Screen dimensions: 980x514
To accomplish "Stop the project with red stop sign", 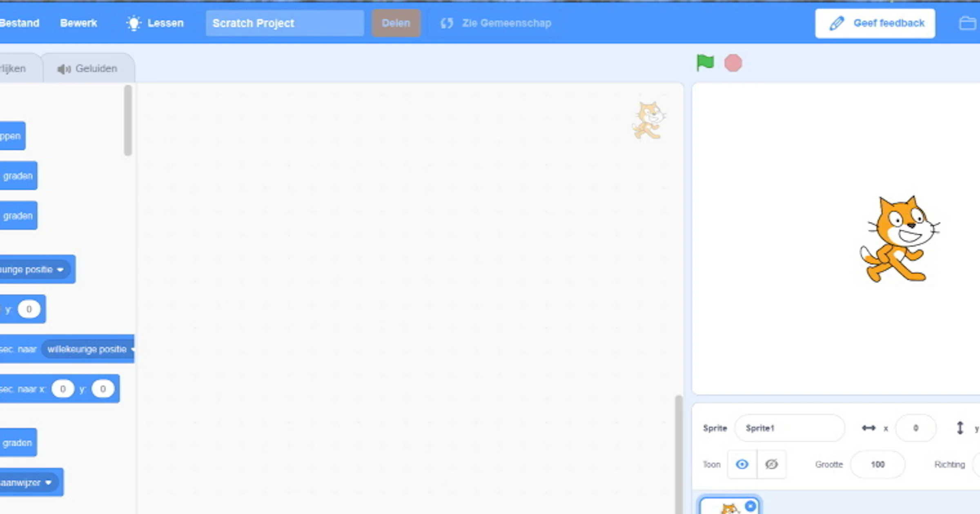I will pos(733,63).
